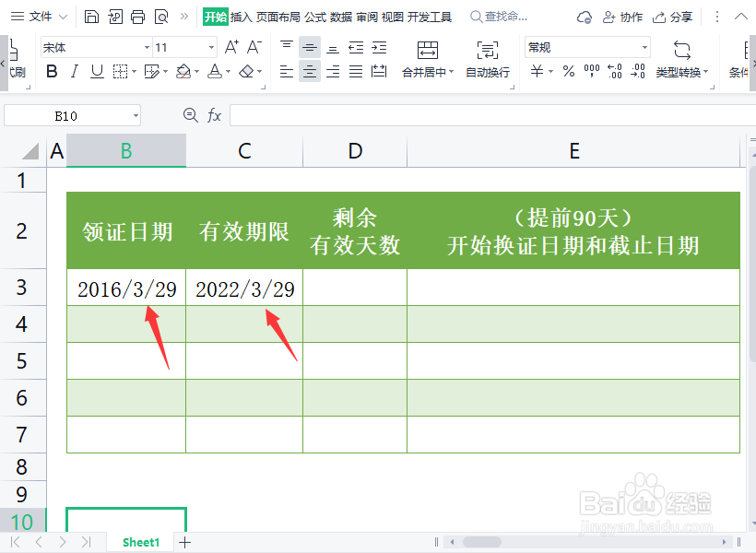Image resolution: width=756 pixels, height=553 pixels.
Task: Toggle Bold formatting
Action: point(52,71)
